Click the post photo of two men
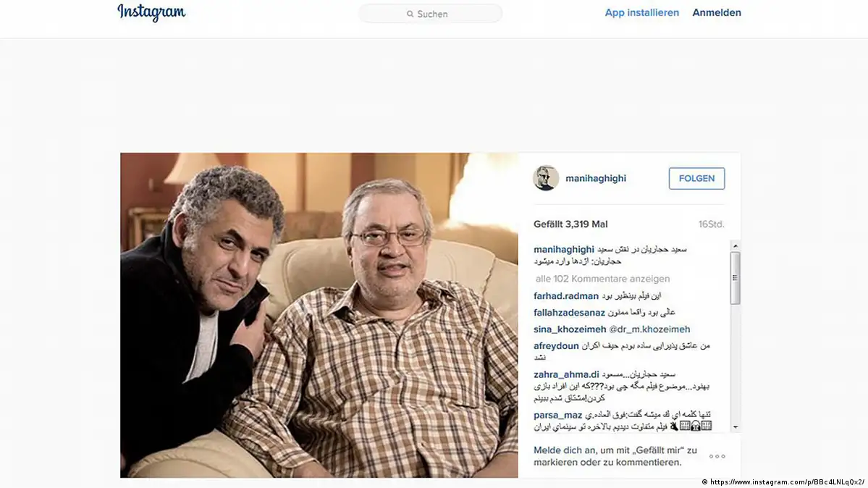Screen dimensions: 868x488 pyautogui.click(x=319, y=315)
